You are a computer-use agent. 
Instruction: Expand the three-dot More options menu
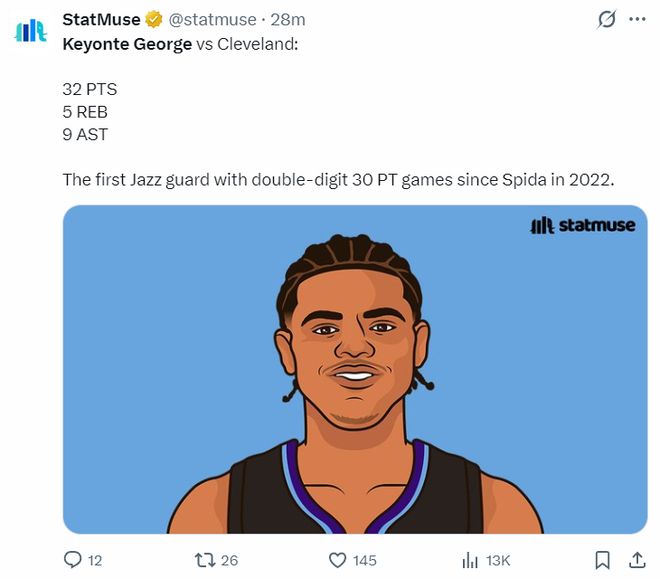pos(637,19)
